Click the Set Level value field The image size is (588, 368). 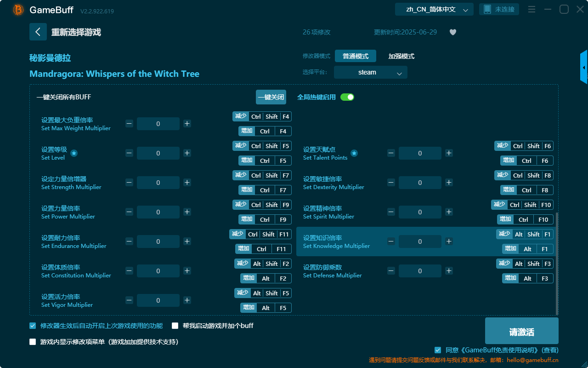[158, 153]
